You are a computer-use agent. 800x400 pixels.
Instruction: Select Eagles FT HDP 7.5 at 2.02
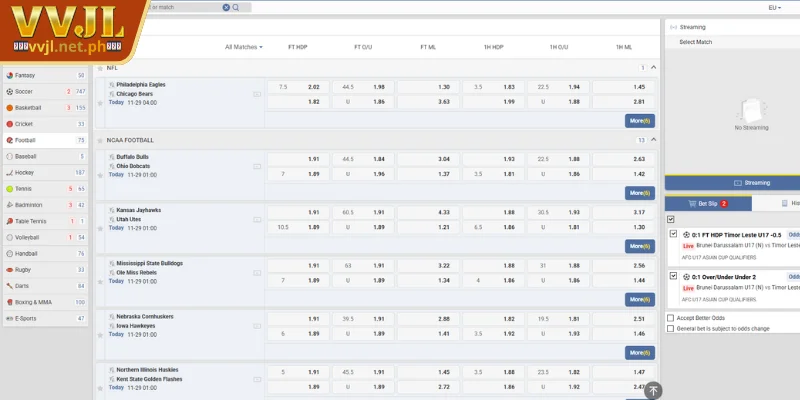click(298, 87)
